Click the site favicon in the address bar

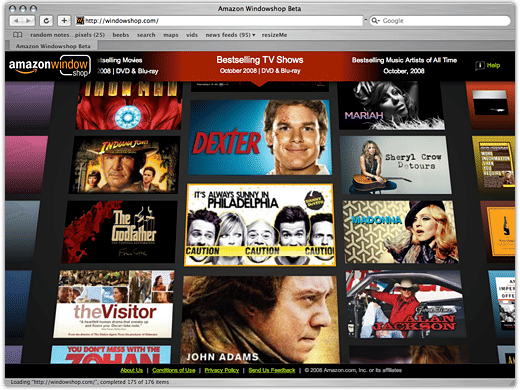(80, 21)
